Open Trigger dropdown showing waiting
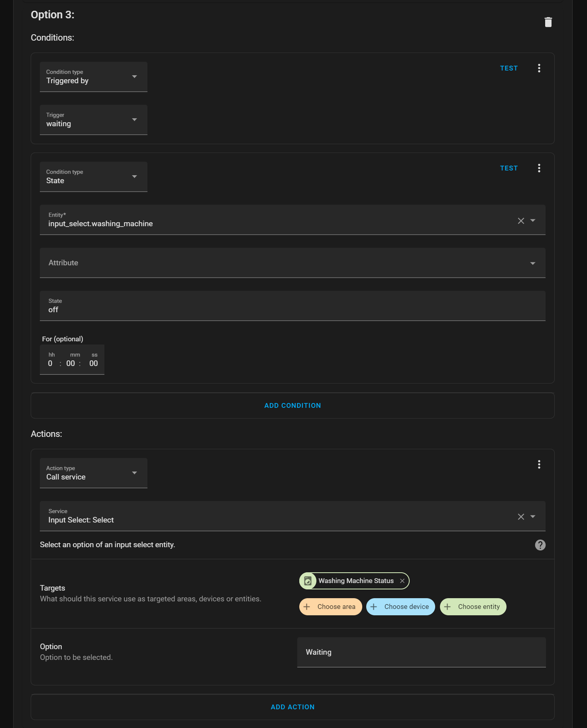The image size is (587, 728). (x=94, y=119)
